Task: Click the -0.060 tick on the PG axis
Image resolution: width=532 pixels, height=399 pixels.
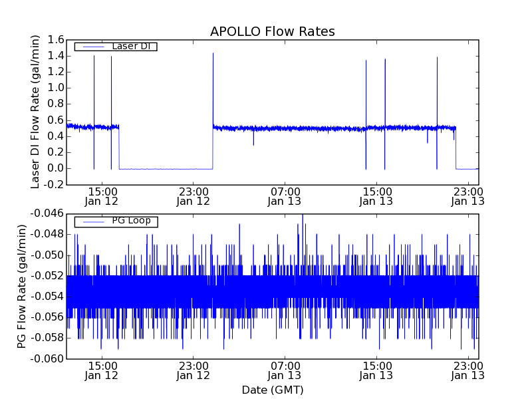Action: coord(47,358)
